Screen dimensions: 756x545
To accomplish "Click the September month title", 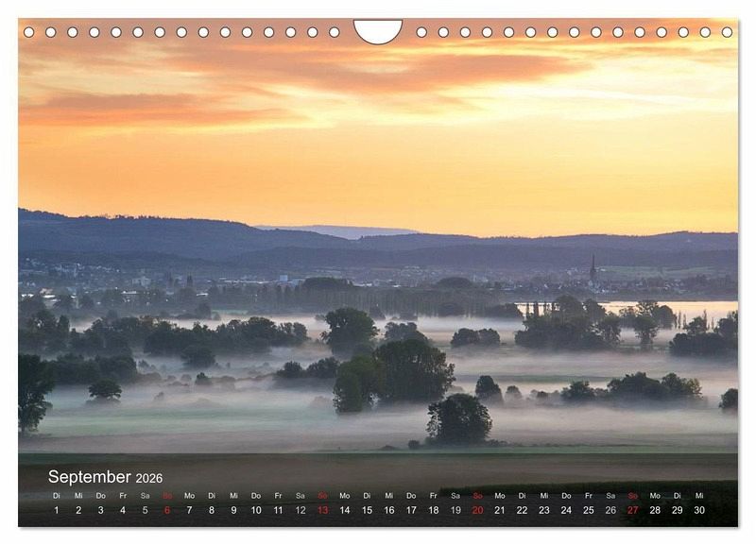I will tap(90, 477).
